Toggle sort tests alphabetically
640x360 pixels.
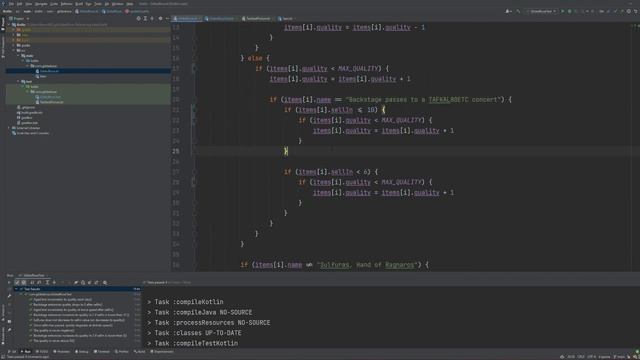pyautogui.click(x=32, y=282)
